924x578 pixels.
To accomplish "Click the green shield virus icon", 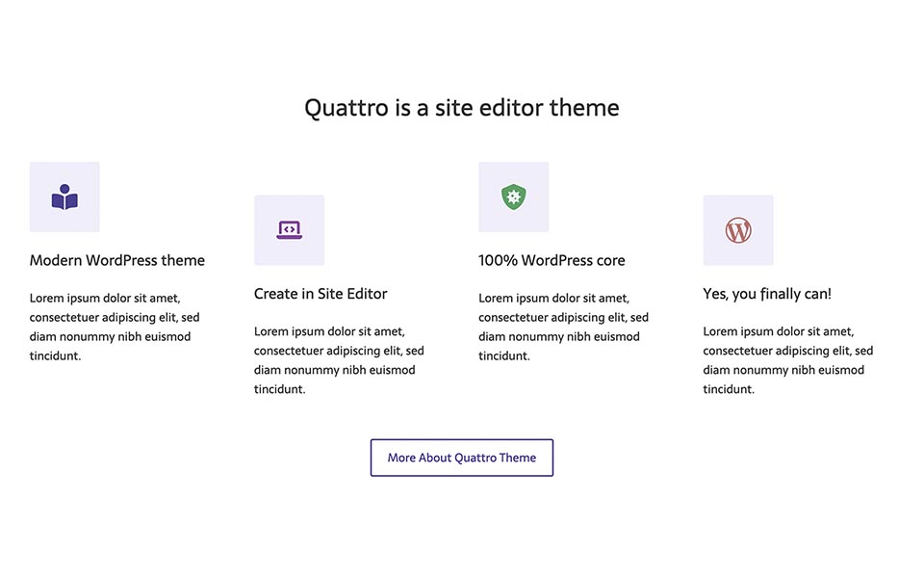I will [x=514, y=197].
